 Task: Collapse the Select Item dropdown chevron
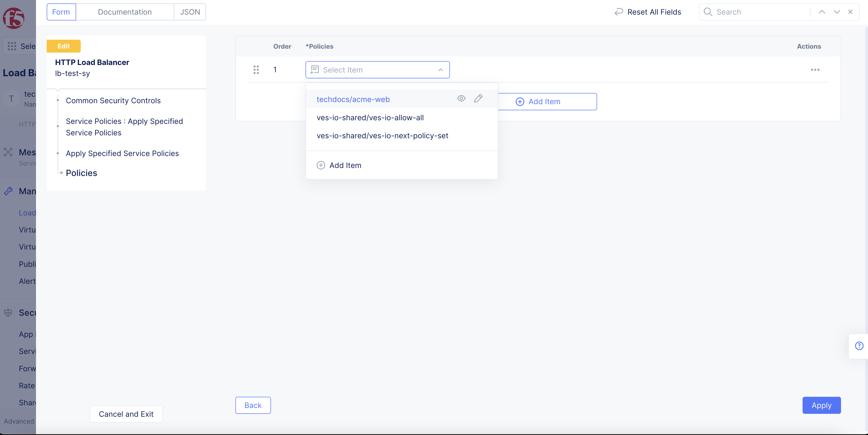click(440, 70)
